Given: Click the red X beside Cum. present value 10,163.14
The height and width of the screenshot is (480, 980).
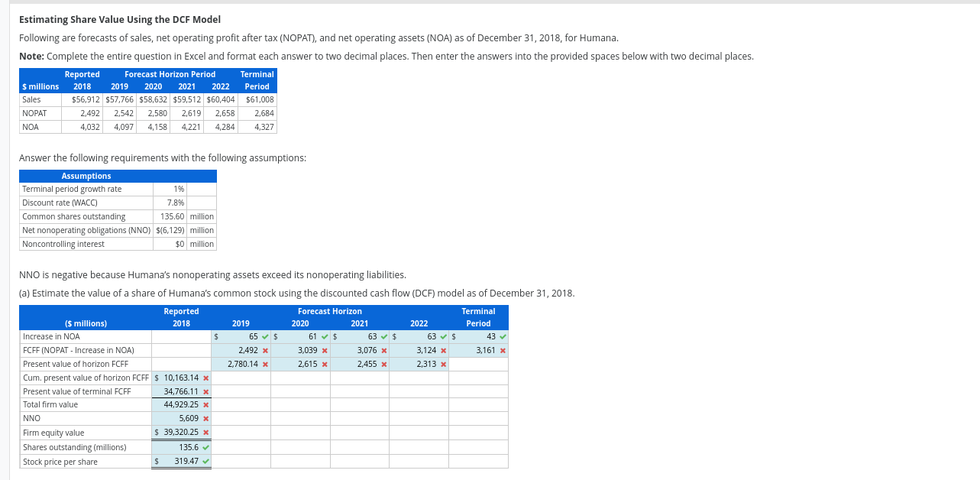Looking at the screenshot, I should pos(205,377).
